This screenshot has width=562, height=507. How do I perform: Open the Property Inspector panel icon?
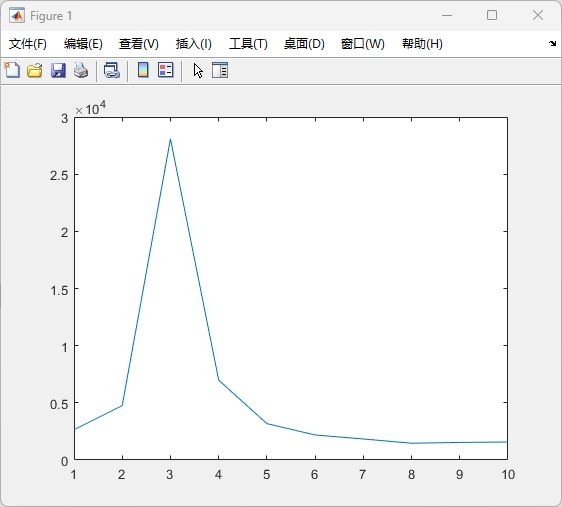click(x=220, y=70)
